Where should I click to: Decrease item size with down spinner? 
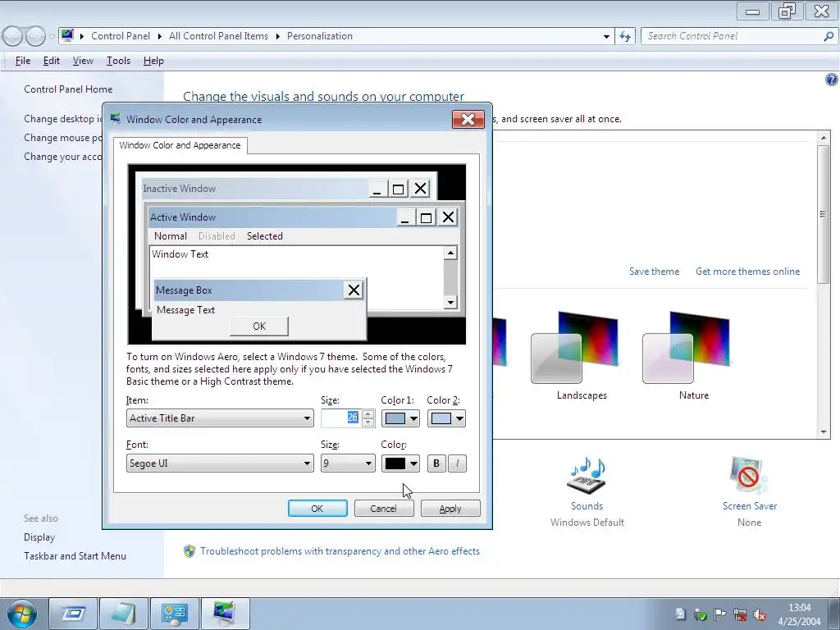click(x=368, y=422)
